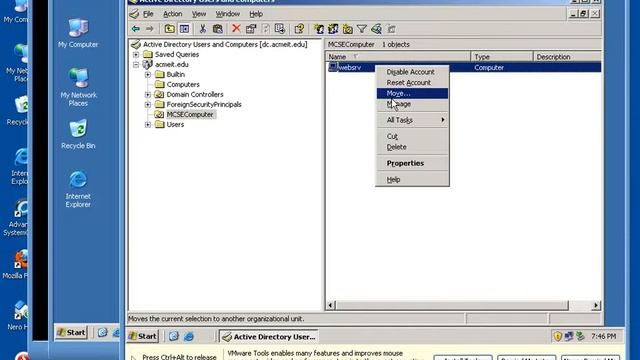Screen dimensions: 640x360
Task: Choose Move... from the context menu
Action: 412,93
